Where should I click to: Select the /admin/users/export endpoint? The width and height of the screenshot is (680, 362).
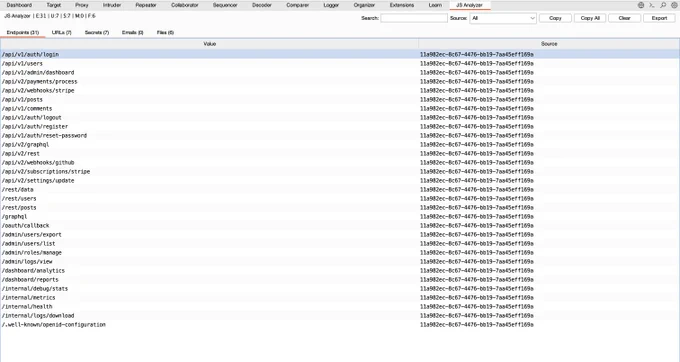click(340, 235)
